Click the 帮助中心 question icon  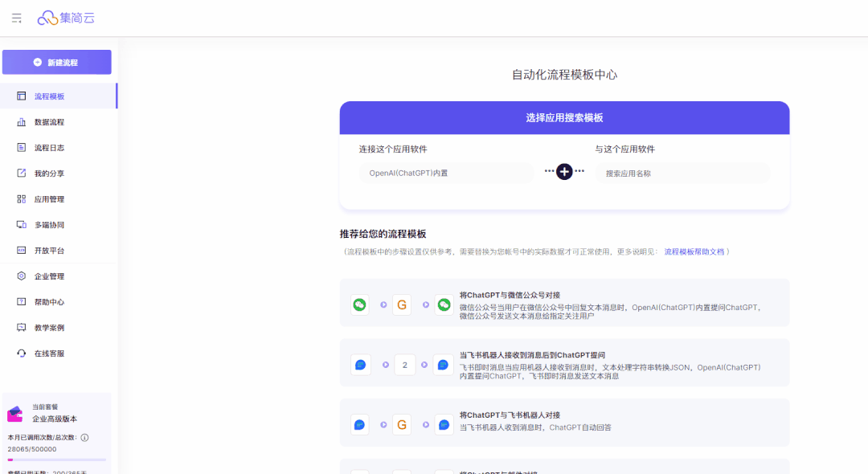tap(21, 301)
